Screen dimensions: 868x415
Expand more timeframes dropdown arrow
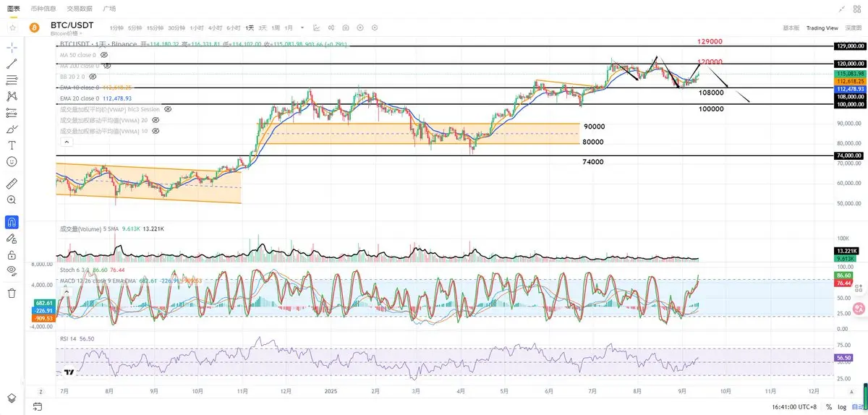tap(301, 27)
